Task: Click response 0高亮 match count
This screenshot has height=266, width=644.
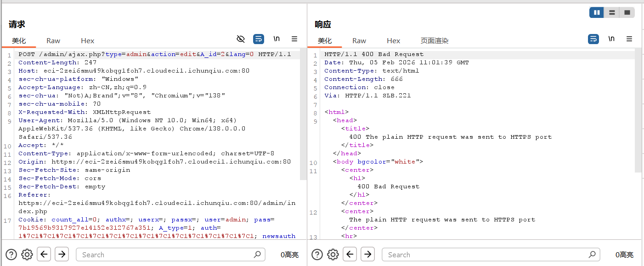Action: pyautogui.click(x=624, y=255)
